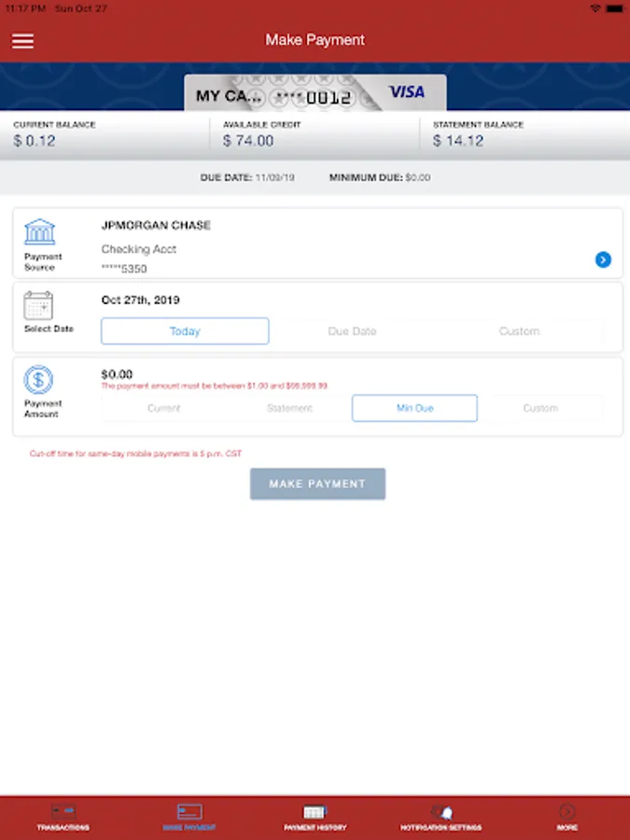Tap the cut-off time notice
This screenshot has height=840, width=630.
pos(135,454)
